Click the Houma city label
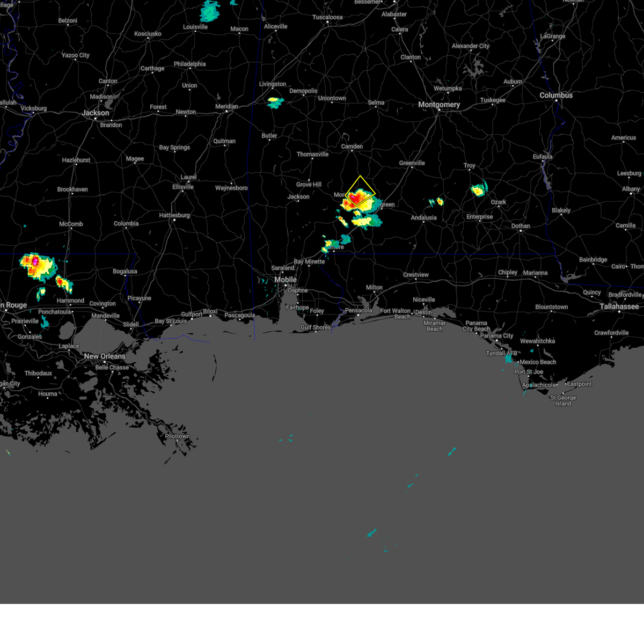This screenshot has height=644, width=644. (47, 393)
